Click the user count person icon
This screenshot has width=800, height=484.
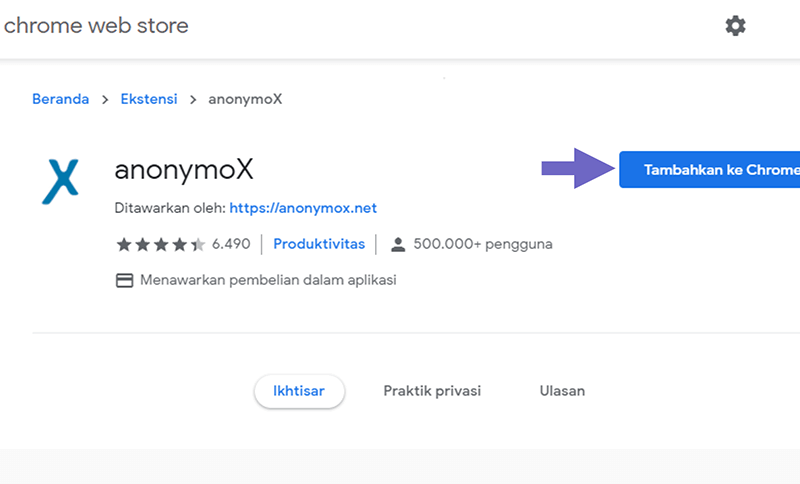[x=398, y=245]
